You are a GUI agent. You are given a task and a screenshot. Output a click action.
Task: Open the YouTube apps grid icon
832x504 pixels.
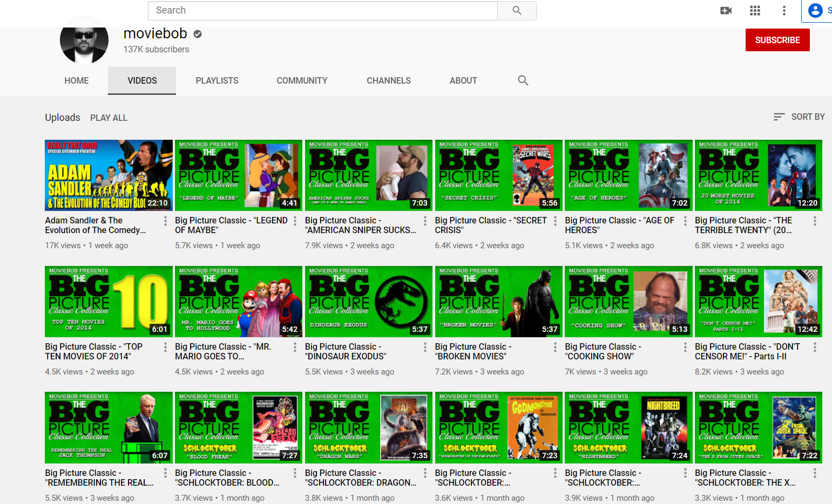coord(755,10)
